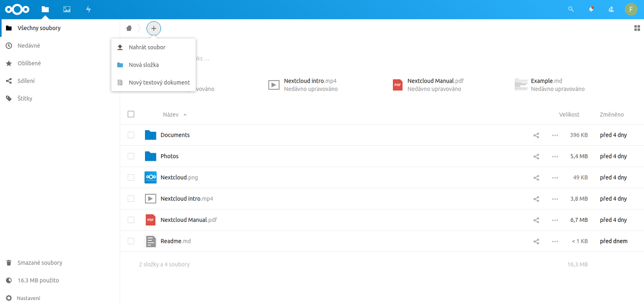Click the PDF icon in list row
Screen dimensions: 644x306
(x=150, y=220)
